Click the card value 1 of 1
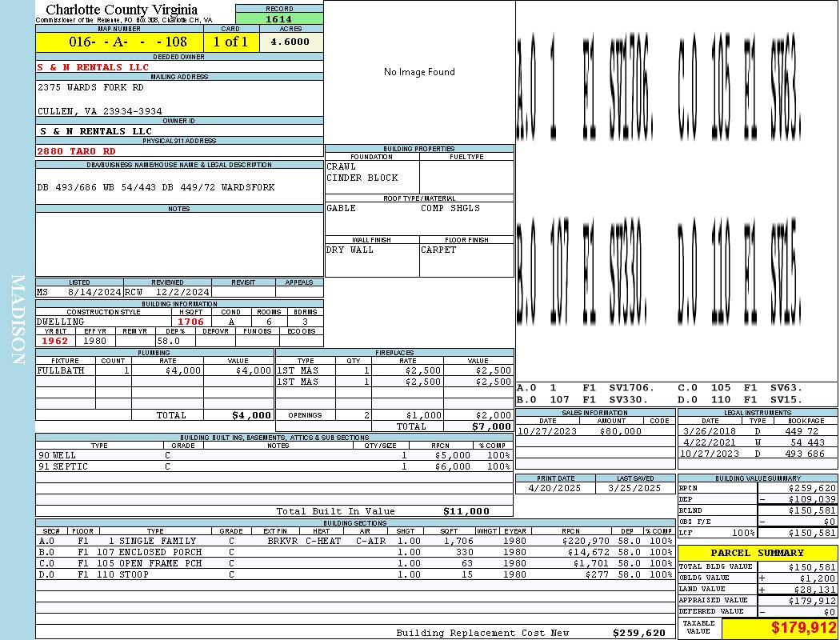Viewport: 840px width, 640px height. tap(231, 42)
